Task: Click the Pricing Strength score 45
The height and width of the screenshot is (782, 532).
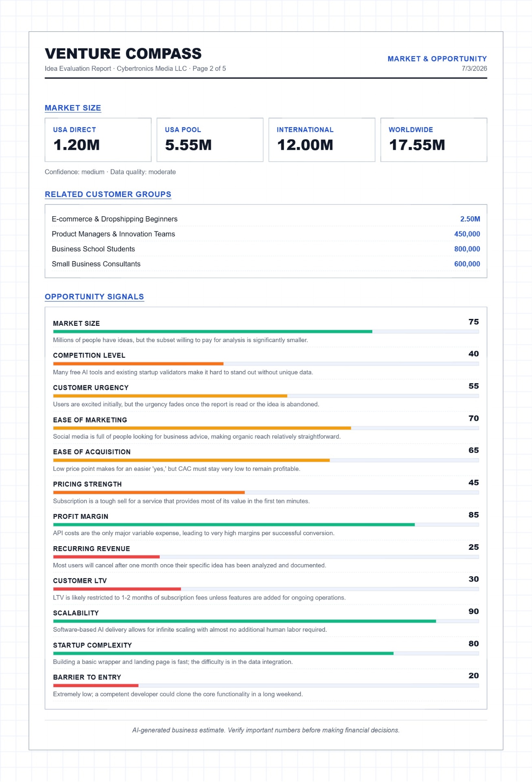Action: pos(474,483)
